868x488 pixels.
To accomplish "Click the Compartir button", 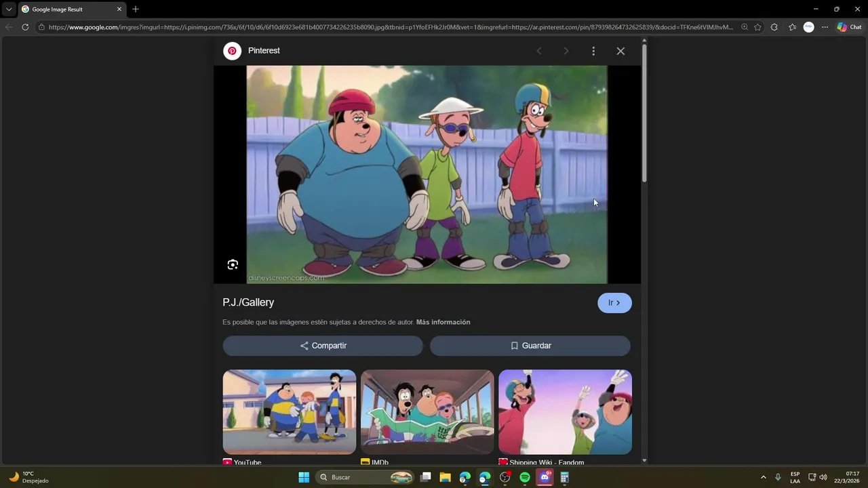I will pos(323,346).
